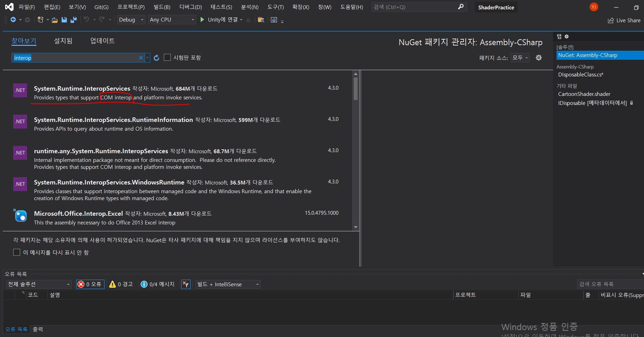Open the Build menu
644x337 pixels.
[x=162, y=7]
